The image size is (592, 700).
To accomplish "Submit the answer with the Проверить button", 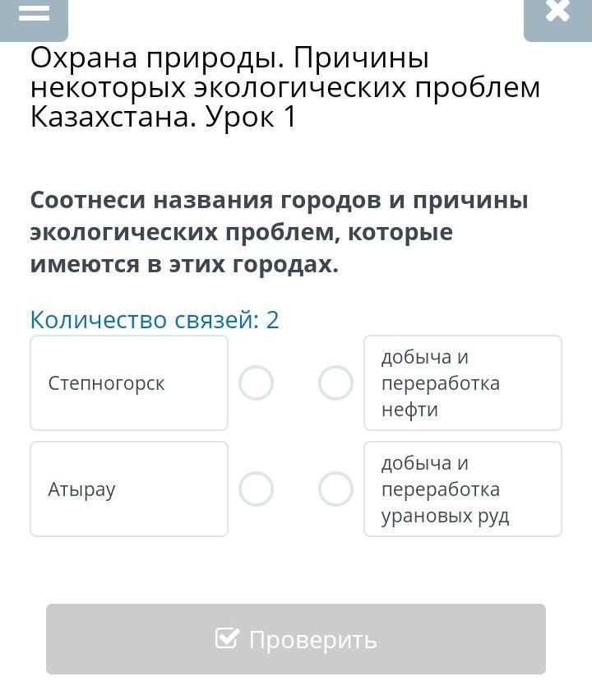I will pos(296,639).
